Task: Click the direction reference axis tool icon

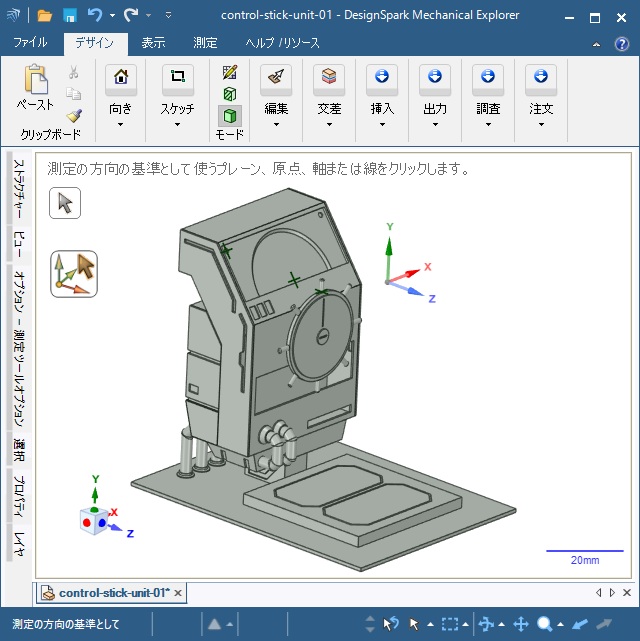Action: pyautogui.click(x=74, y=274)
